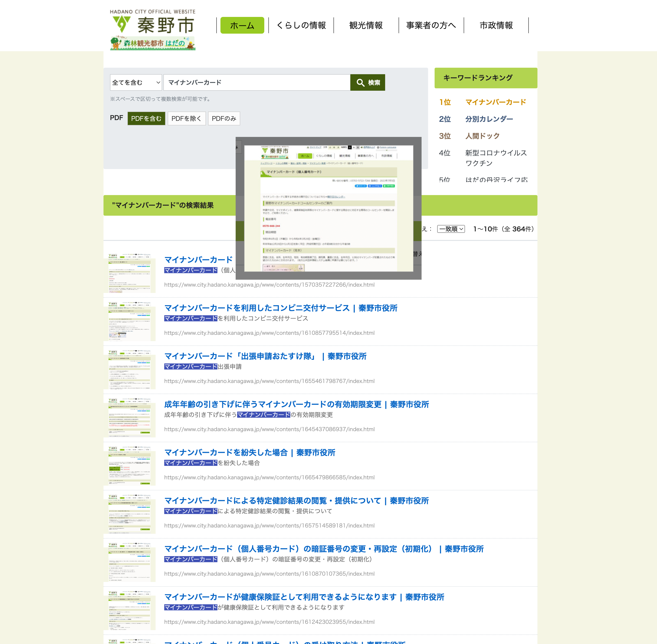Image resolution: width=657 pixels, height=644 pixels.
Task: Click URL ending 1665479866585/index.html
Action: coord(269,478)
